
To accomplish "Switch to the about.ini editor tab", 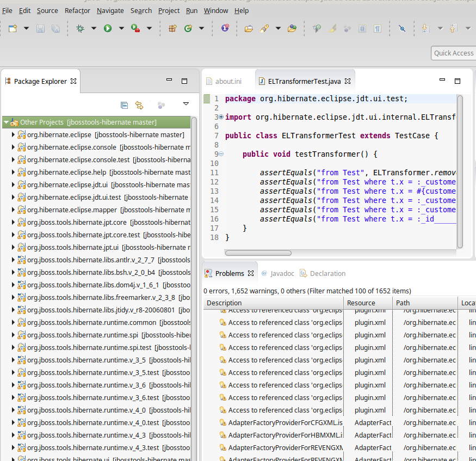I will click(x=227, y=82).
